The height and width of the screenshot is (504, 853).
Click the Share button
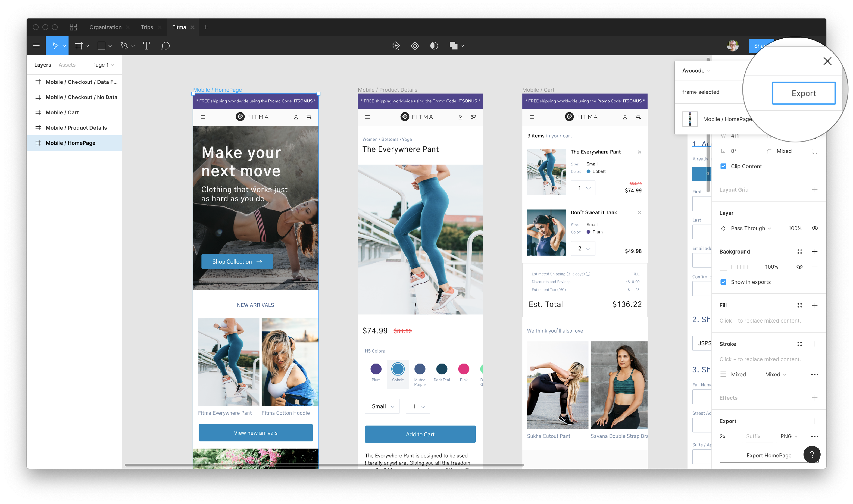tap(761, 46)
